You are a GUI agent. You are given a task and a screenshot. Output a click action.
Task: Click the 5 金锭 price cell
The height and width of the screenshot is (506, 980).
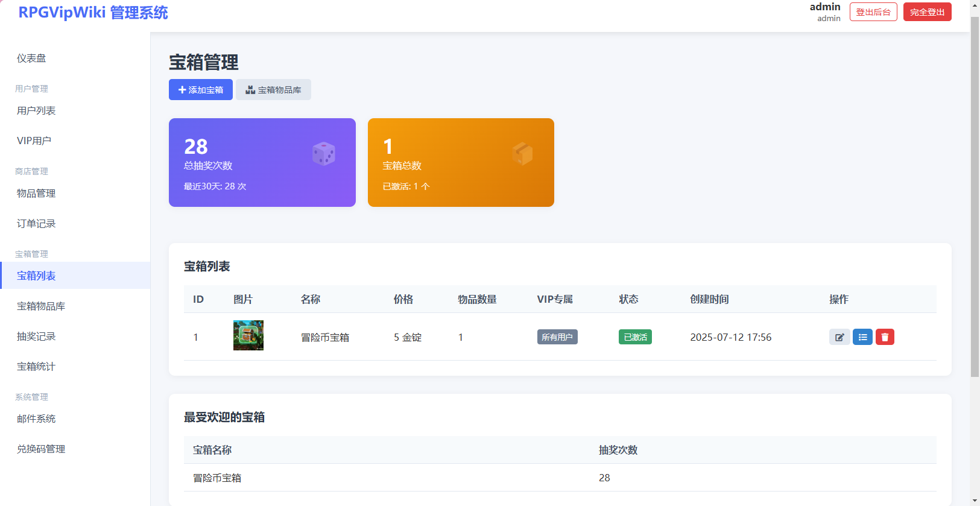point(408,338)
